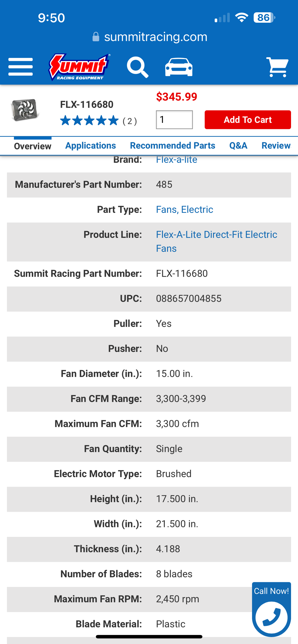The image size is (298, 644).
Task: Tap the fan product thumbnail image
Action: click(25, 110)
